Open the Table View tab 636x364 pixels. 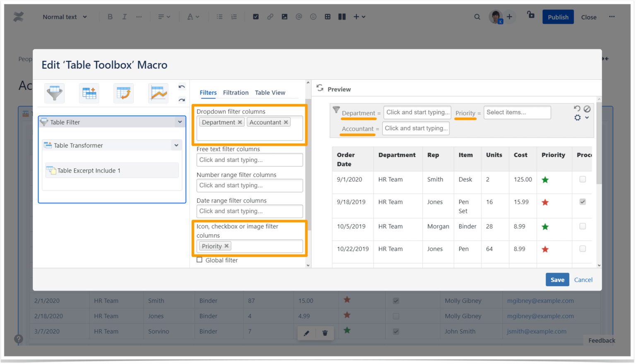click(x=270, y=92)
